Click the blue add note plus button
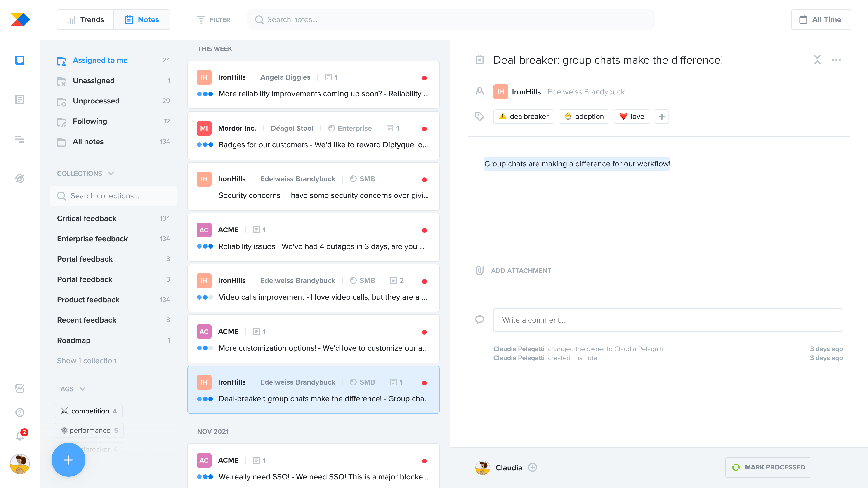The width and height of the screenshot is (868, 488). pos(68,460)
